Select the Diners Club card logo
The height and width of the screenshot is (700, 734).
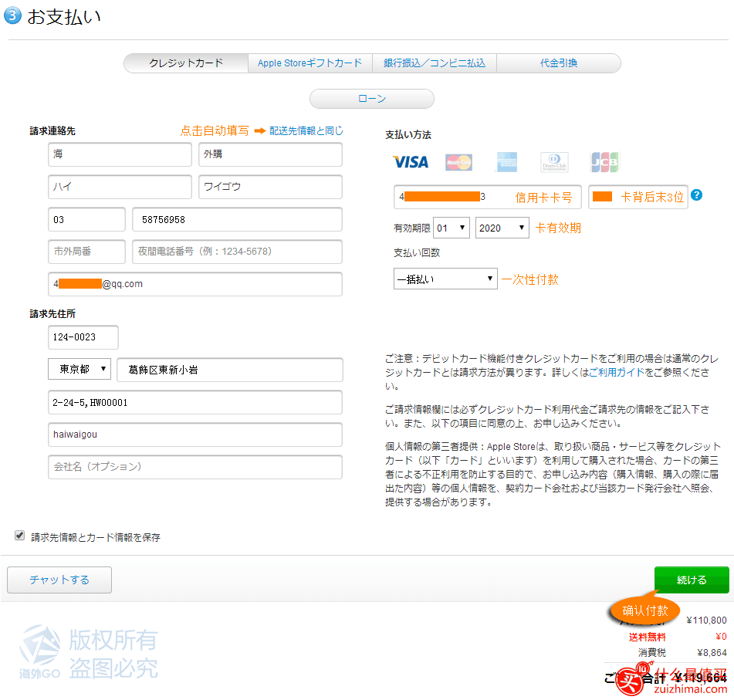(x=554, y=162)
